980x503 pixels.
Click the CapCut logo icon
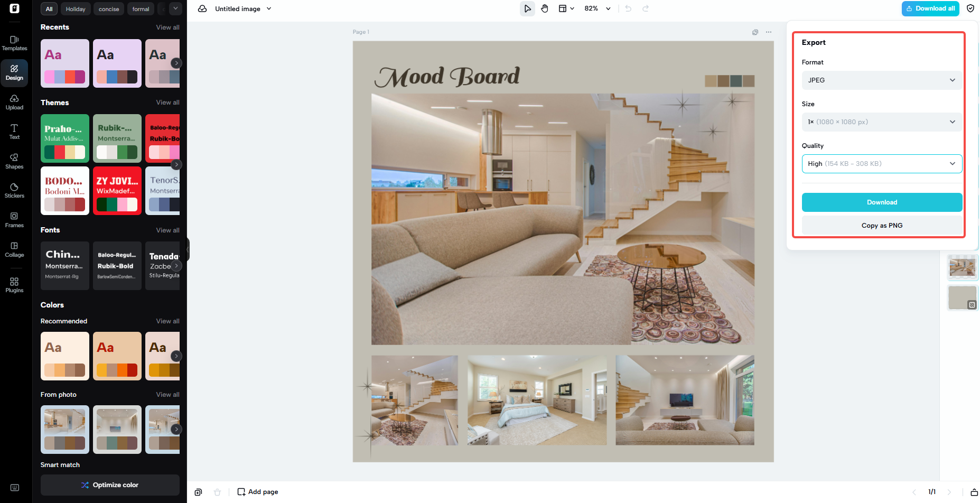pyautogui.click(x=14, y=8)
